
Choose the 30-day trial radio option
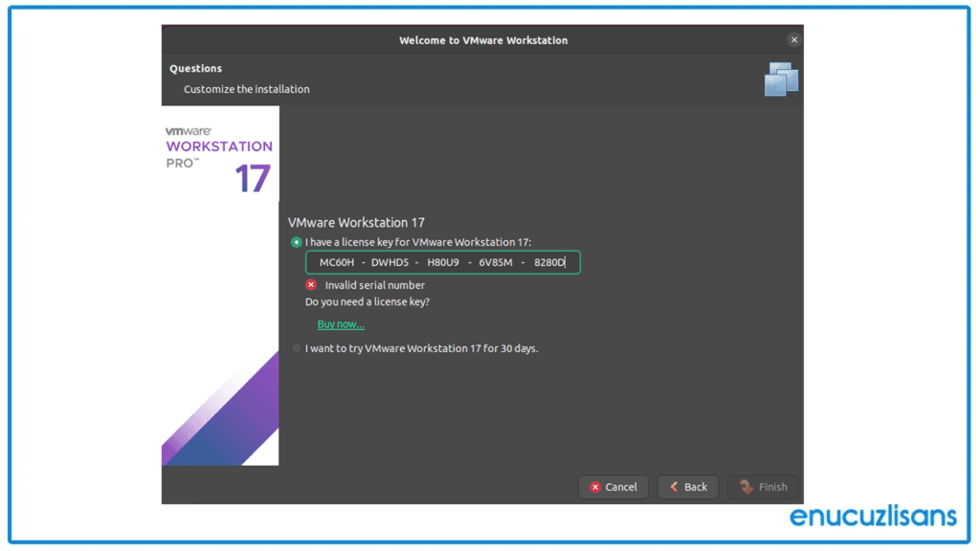click(297, 348)
